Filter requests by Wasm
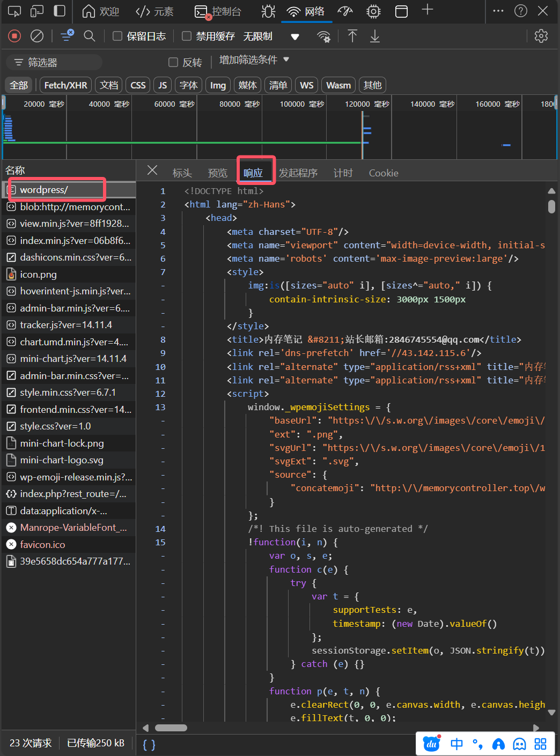Screen dimensions: 560x756 [338, 85]
